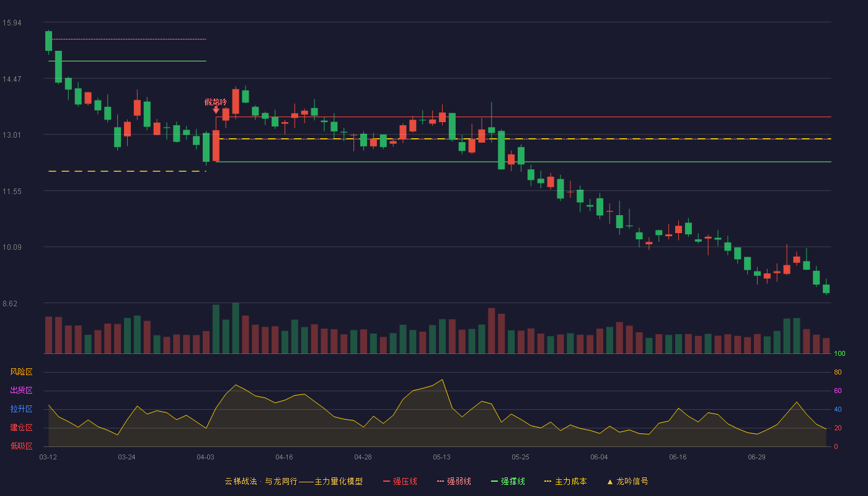Click the dotted 强弱线 legend line icon

440,481
